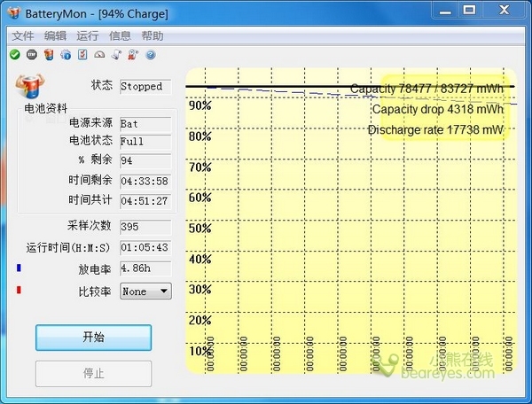This screenshot has height=404, width=532.
Task: Click the BatteryMon title bar app icon
Action: pos(14,13)
